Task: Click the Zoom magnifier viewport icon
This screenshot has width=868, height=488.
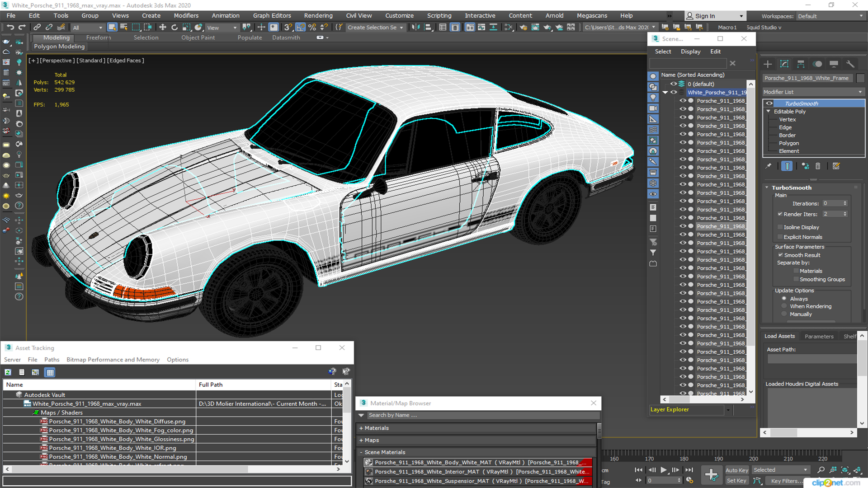Action: point(821,470)
